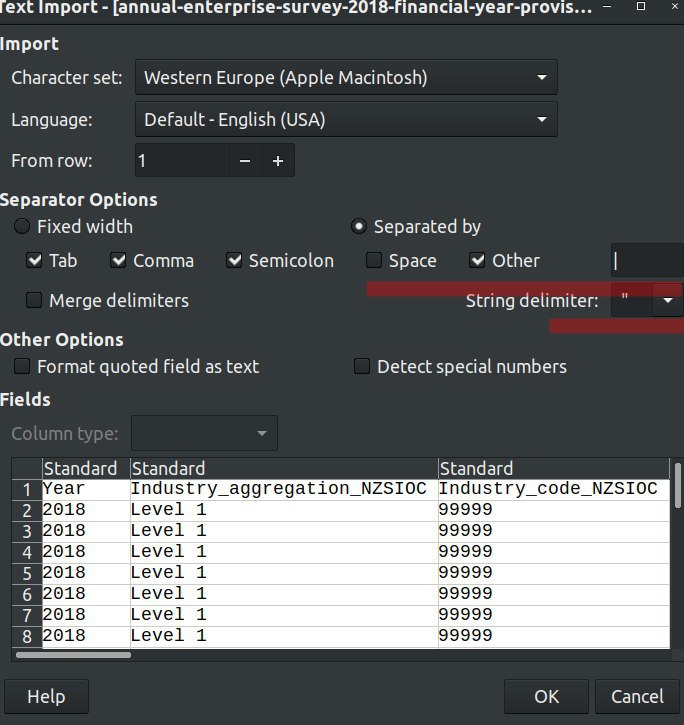The width and height of the screenshot is (684, 725).
Task: Select the first Standard column header
Action: click(86, 468)
